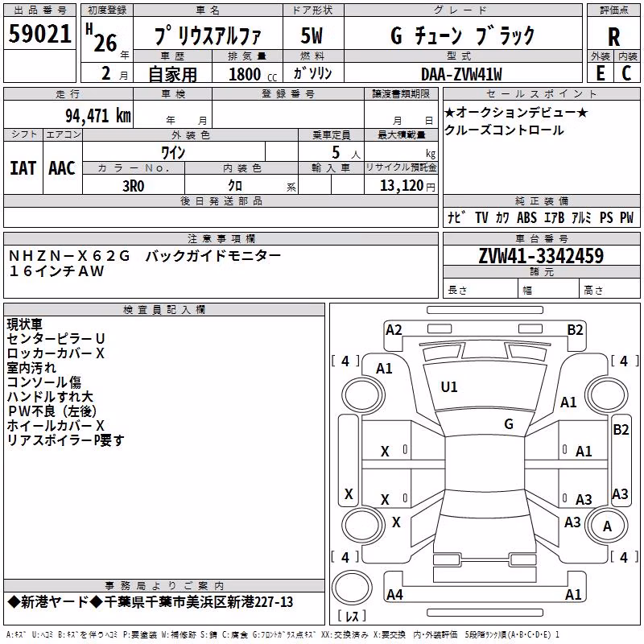The image size is (644, 644).
Task: Click the A2 mark on the front bumper
Action: [x=394, y=330]
